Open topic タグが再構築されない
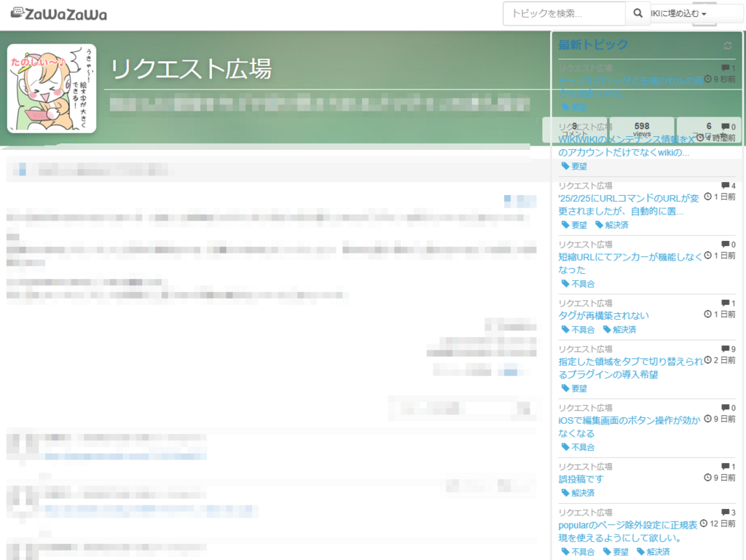The image size is (746, 560). point(603,315)
